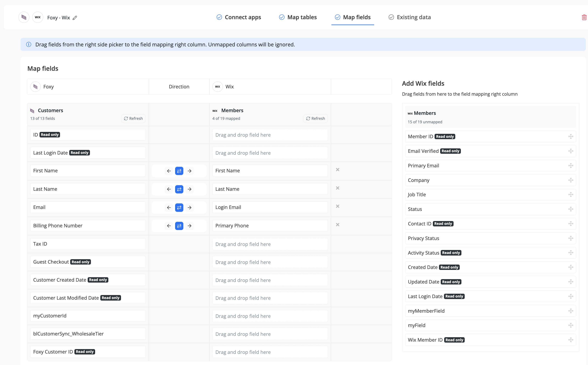Click the Wix app logo in header
This screenshot has width=588, height=365.
pyautogui.click(x=38, y=17)
